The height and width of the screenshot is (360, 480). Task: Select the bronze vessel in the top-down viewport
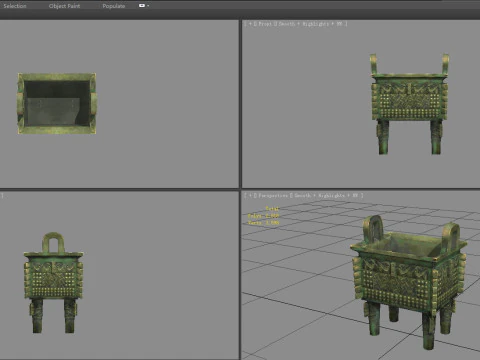click(57, 104)
